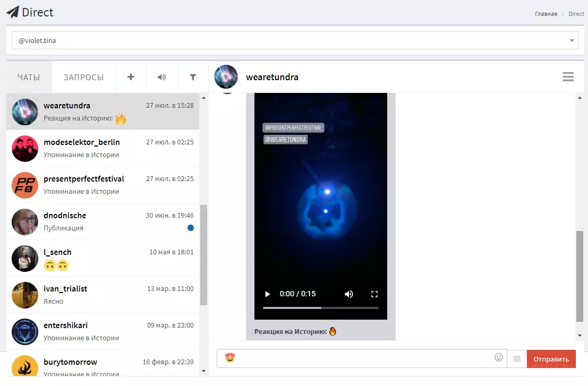The width and height of the screenshot is (588, 386).
Task: Click chat list scrollbar up arrow
Action: (x=203, y=98)
